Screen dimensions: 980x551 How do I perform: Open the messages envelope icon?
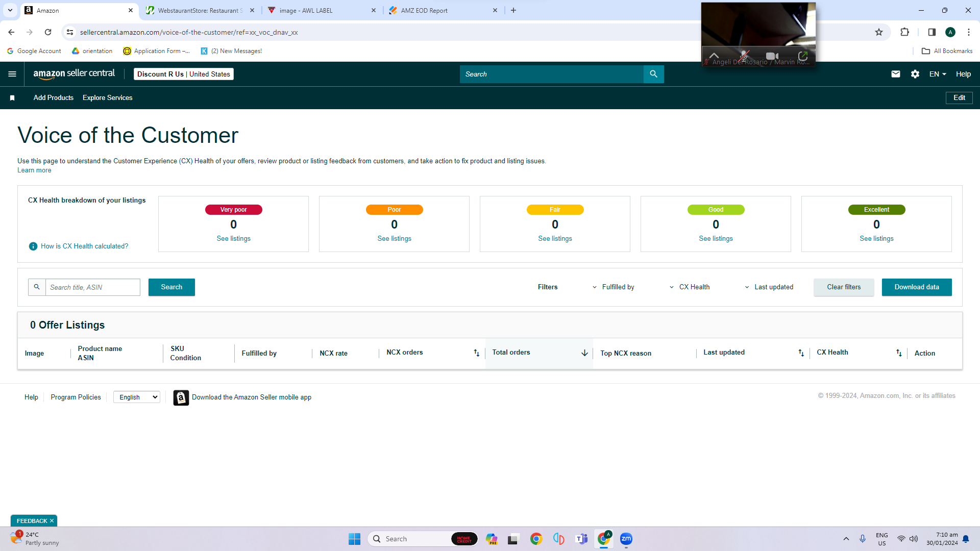pos(895,74)
